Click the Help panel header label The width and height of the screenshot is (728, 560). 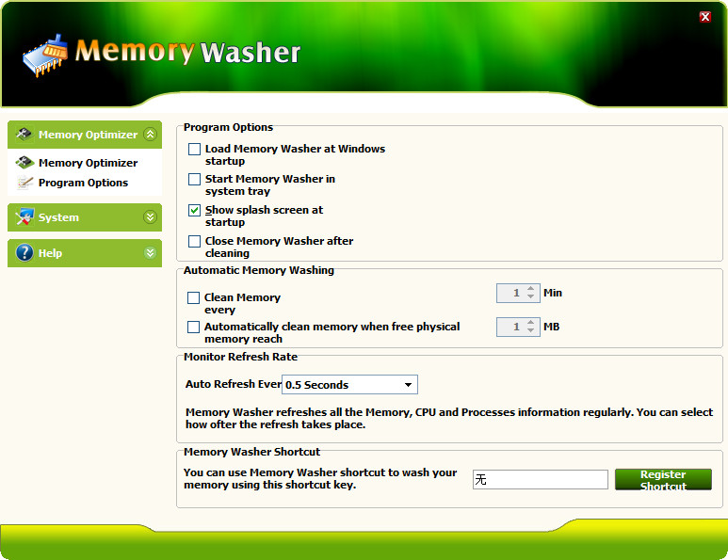[x=50, y=253]
